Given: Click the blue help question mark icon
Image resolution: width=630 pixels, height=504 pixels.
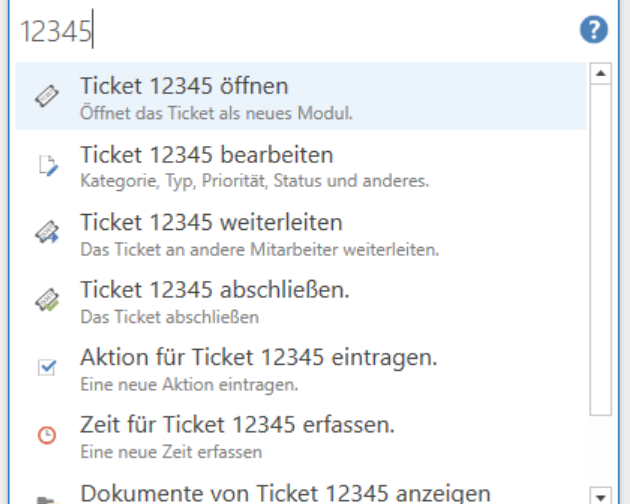Looking at the screenshot, I should [594, 31].
